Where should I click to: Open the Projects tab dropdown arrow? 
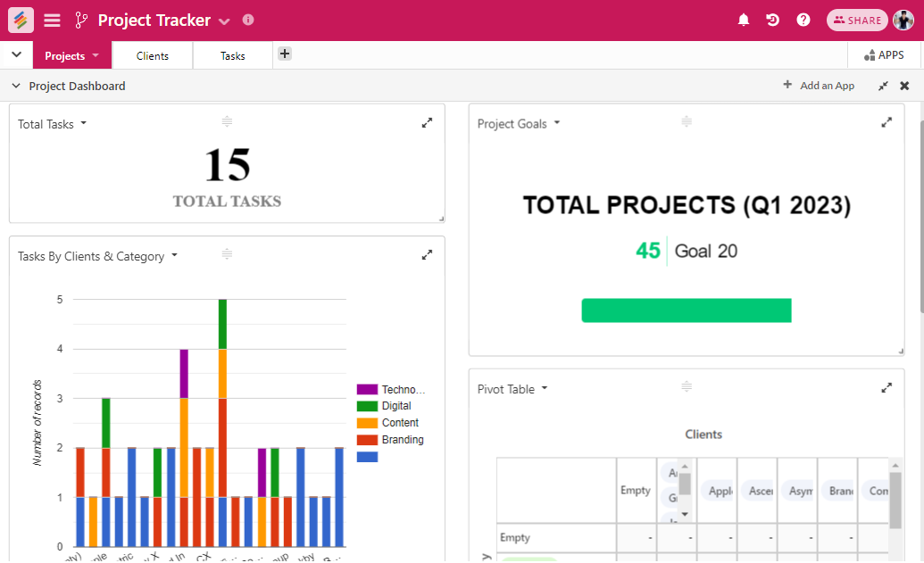point(96,54)
